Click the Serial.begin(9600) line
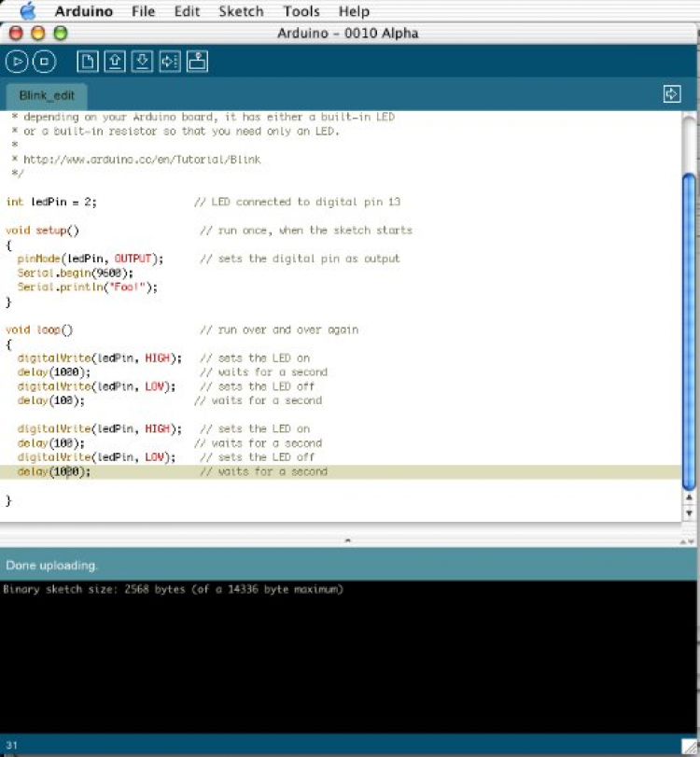 (x=76, y=273)
